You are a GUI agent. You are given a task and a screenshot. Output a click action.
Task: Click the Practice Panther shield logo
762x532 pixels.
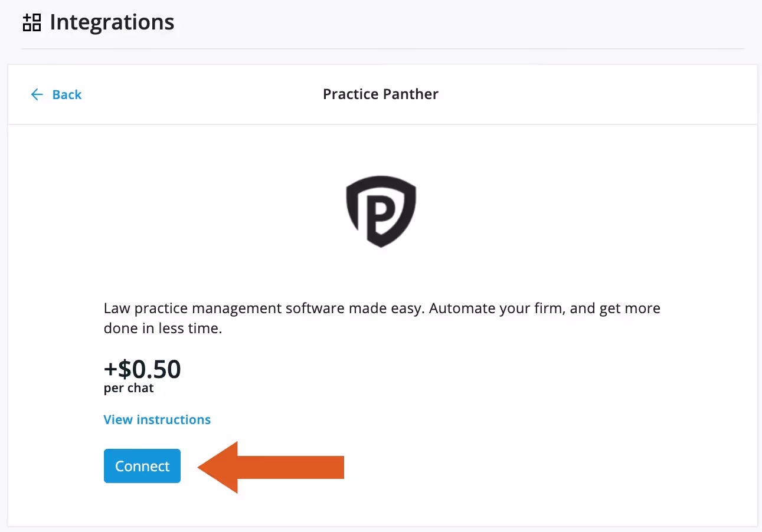(x=381, y=209)
